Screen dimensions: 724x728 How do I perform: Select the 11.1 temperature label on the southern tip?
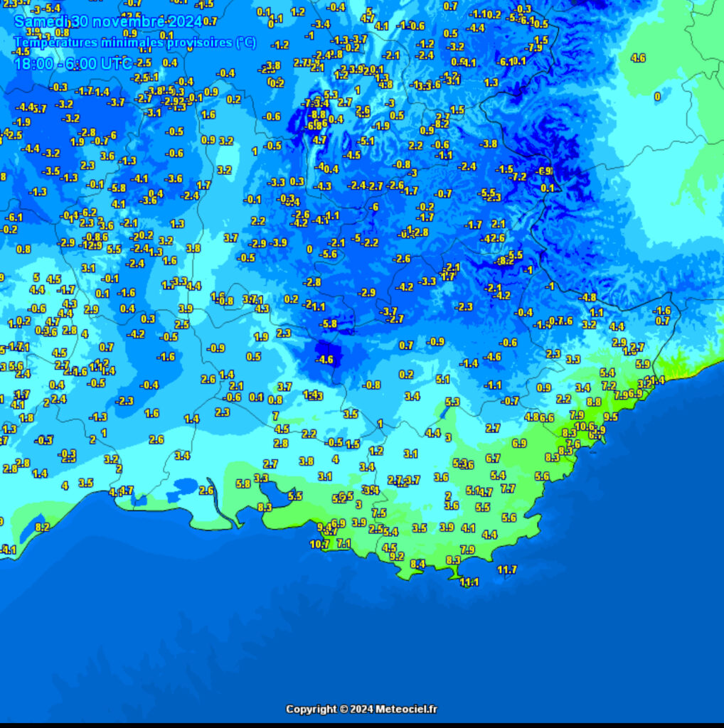coord(469,582)
